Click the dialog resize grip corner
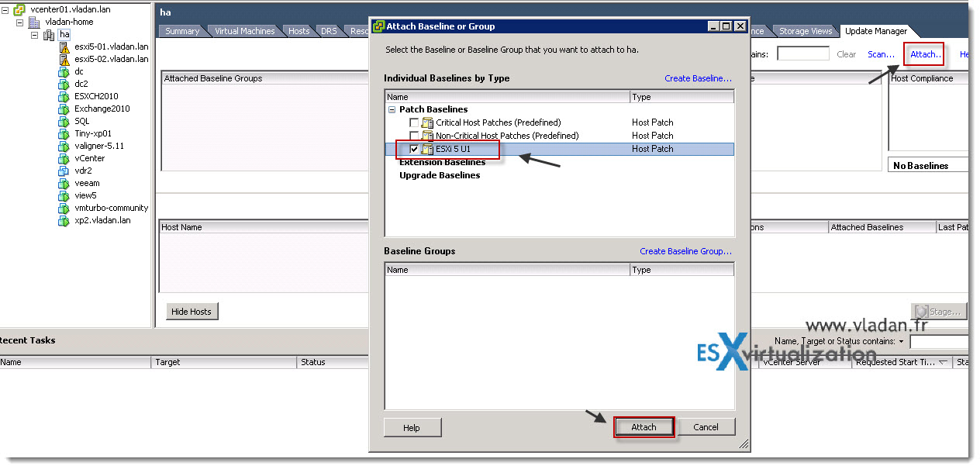This screenshot has width=980, height=469. click(x=744, y=444)
